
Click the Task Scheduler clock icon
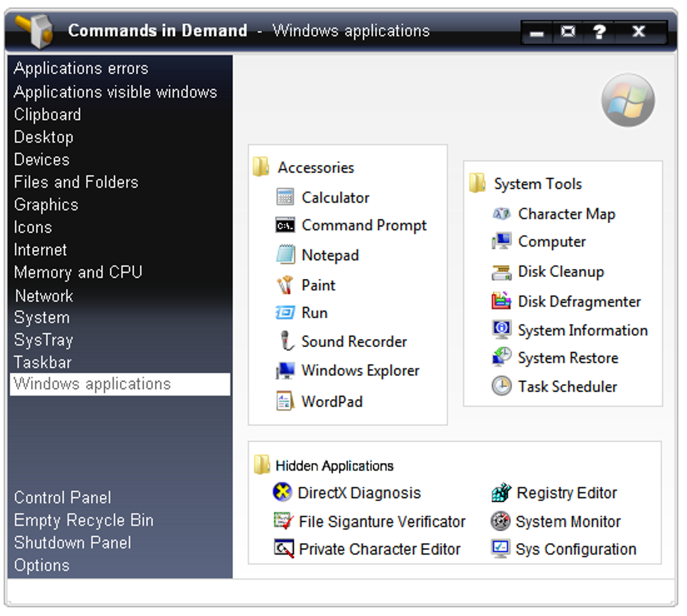pos(501,386)
